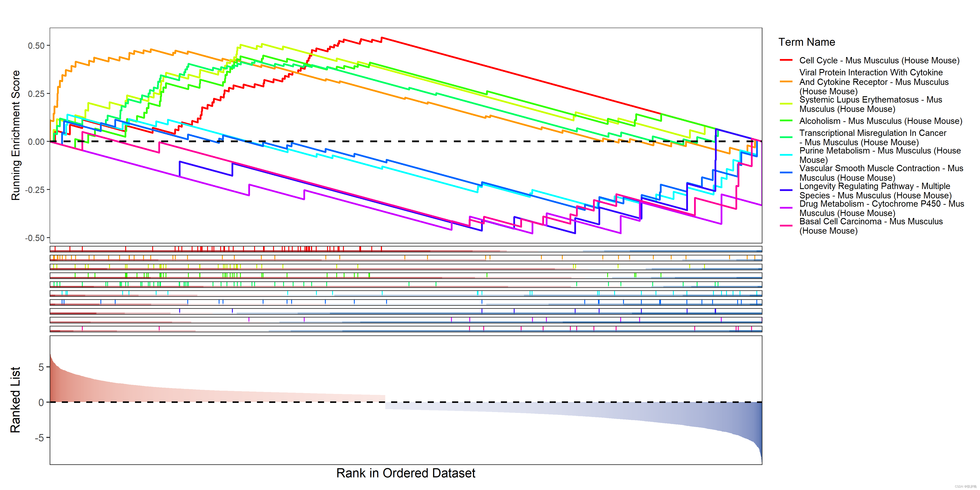Viewport: 980px width, 490px height.
Task: Click the orange Viral Protein Interaction legend swatch
Action: tap(786, 81)
